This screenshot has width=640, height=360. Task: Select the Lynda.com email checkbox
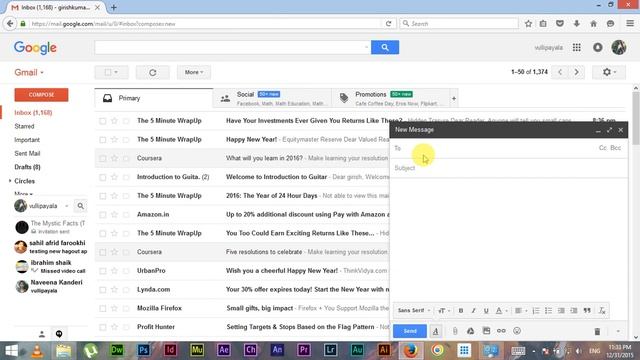(x=102, y=290)
